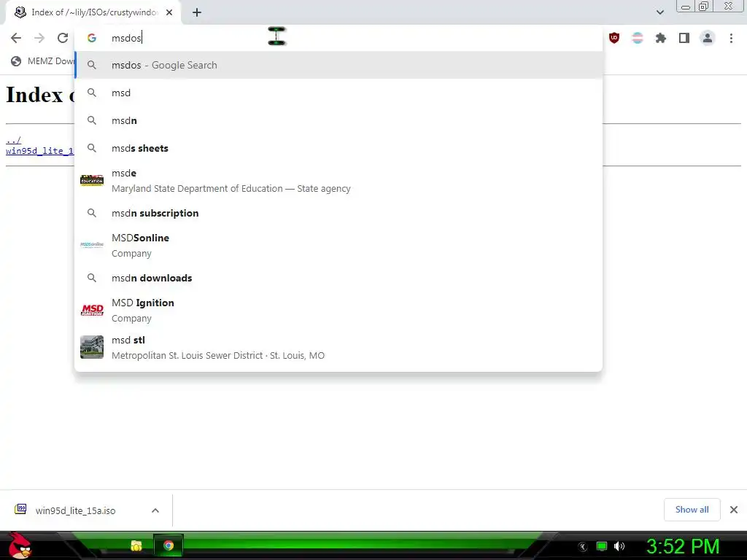The width and height of the screenshot is (747, 560).
Task: Click the MSD Ignition logo thumbnail
Action: click(92, 310)
